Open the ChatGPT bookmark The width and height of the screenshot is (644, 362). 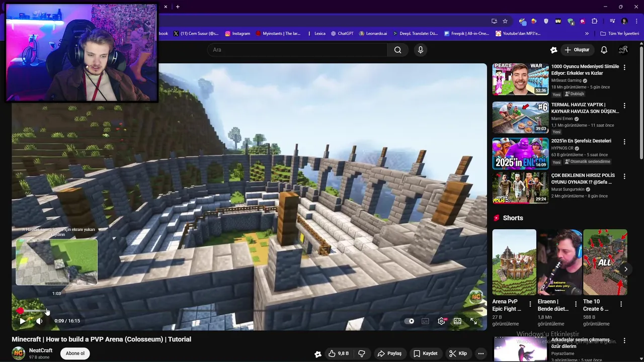pos(342,34)
